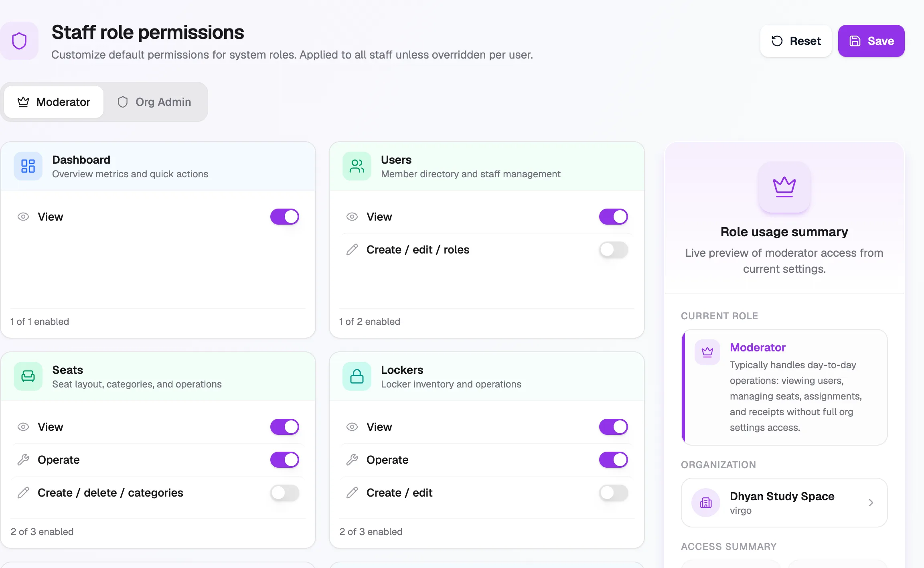924x568 pixels.
Task: Click the pencil icon beside Create / edit / roles
Action: click(352, 250)
